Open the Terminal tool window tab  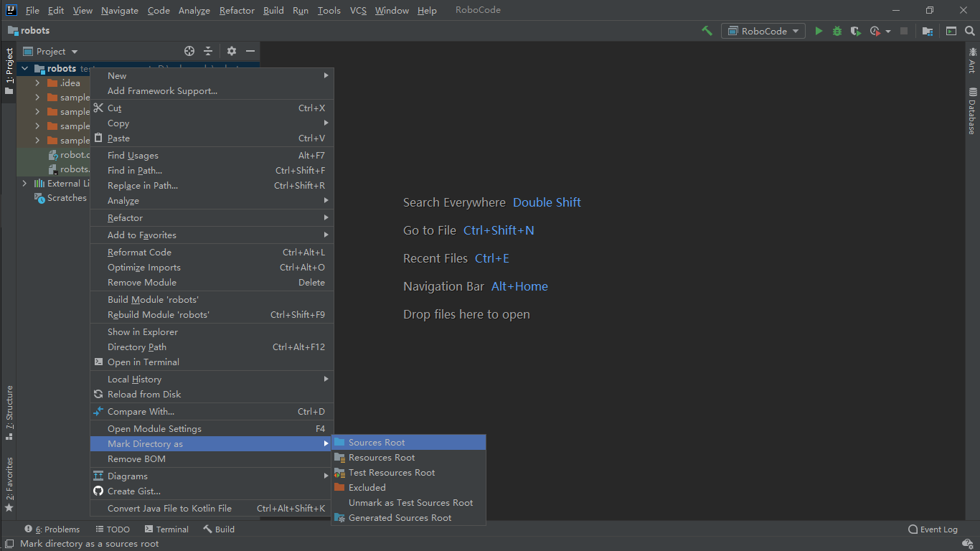point(166,529)
